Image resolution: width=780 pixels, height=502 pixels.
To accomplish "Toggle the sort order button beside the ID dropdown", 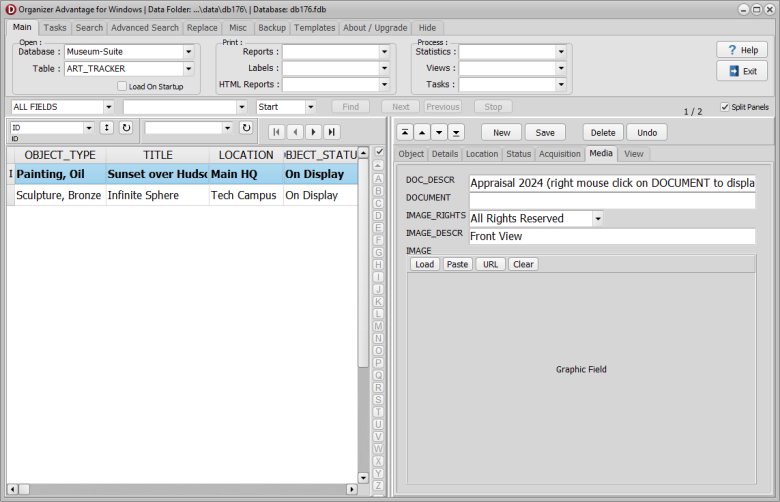I will click(x=106, y=128).
